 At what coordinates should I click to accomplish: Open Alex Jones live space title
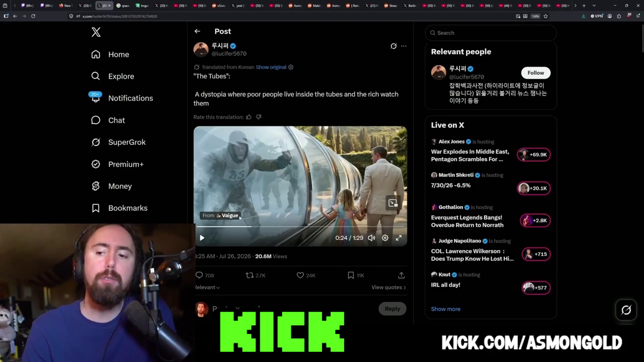[470, 155]
